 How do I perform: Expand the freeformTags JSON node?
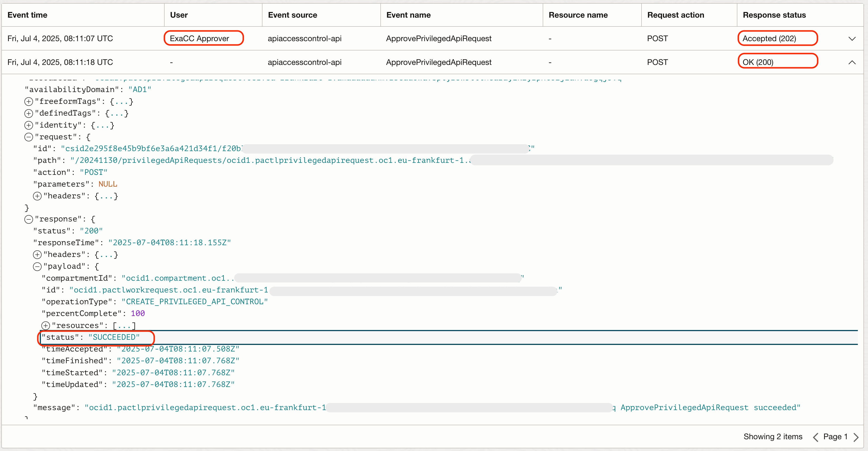click(x=29, y=102)
